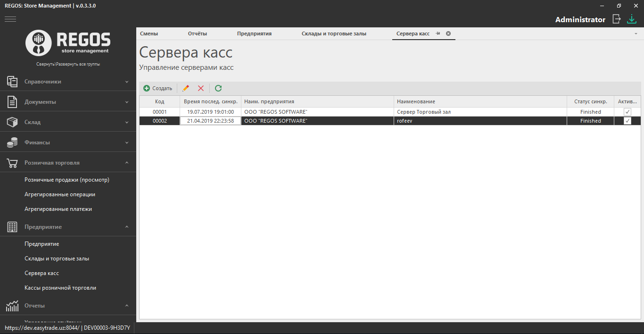The image size is (644, 334).
Task: Toggle active checkbox for rofeev row
Action: coord(627,121)
